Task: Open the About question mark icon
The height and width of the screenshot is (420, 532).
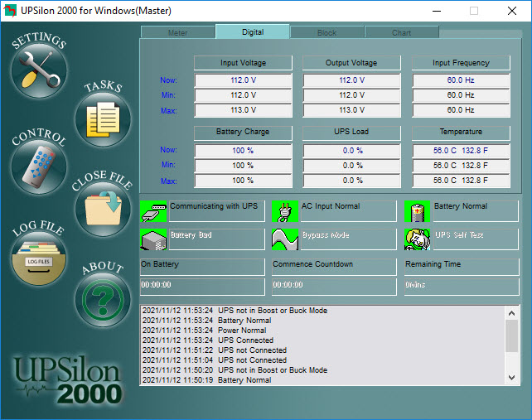Action: tap(103, 300)
